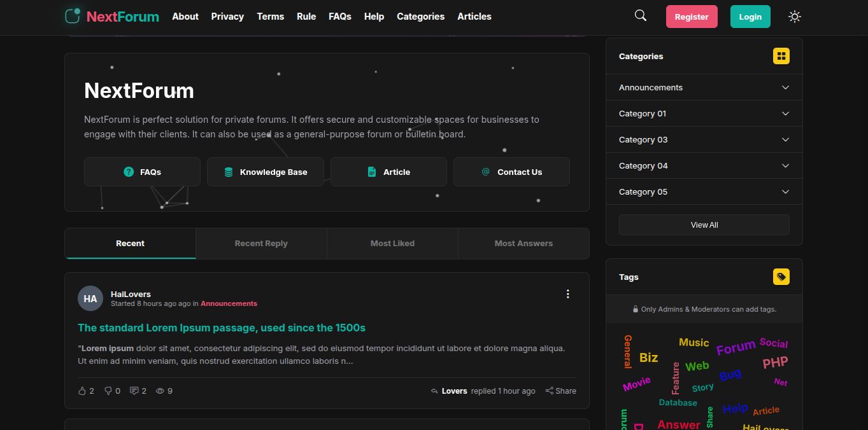Expand the Announcements category
The image size is (868, 430).
(785, 88)
